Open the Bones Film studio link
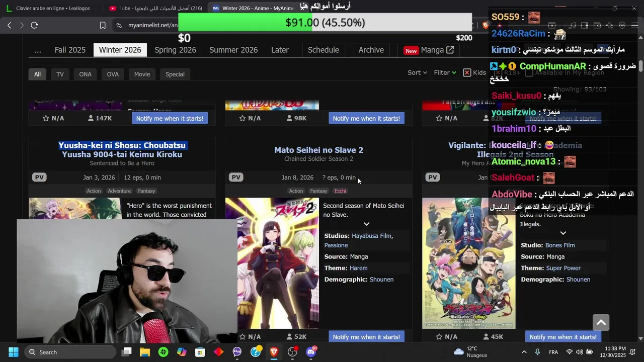 (560, 245)
